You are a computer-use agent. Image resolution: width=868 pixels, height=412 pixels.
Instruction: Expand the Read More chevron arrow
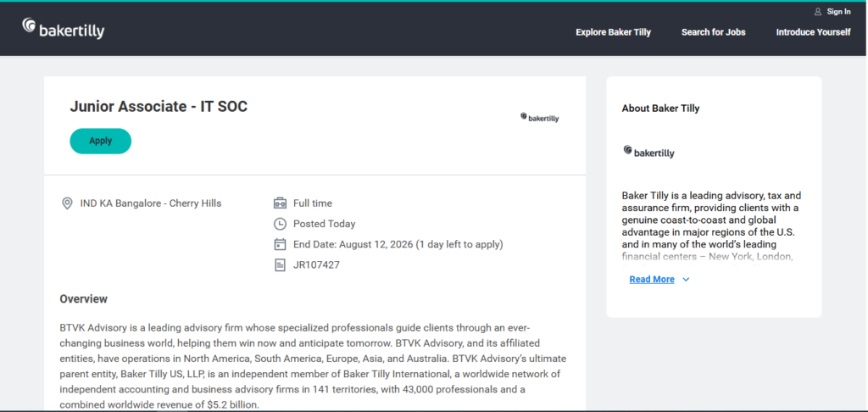tap(686, 280)
